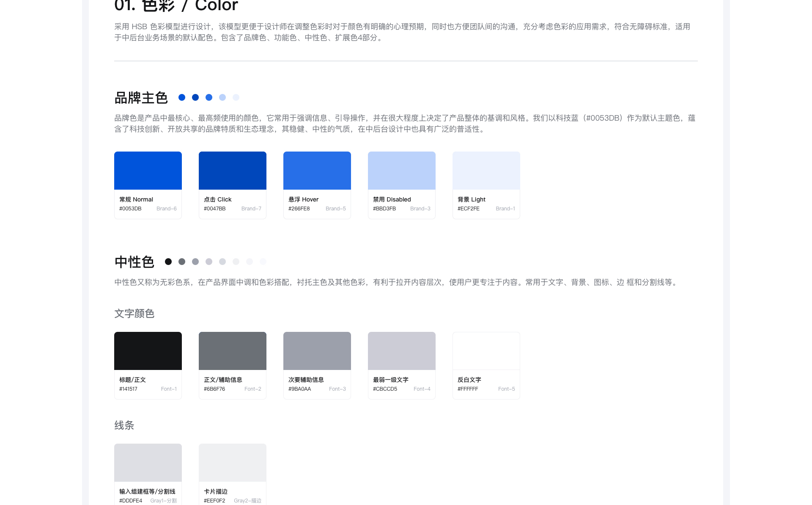Click the 文字颜色 subsection label
The height and width of the screenshot is (505, 812).
tap(134, 314)
